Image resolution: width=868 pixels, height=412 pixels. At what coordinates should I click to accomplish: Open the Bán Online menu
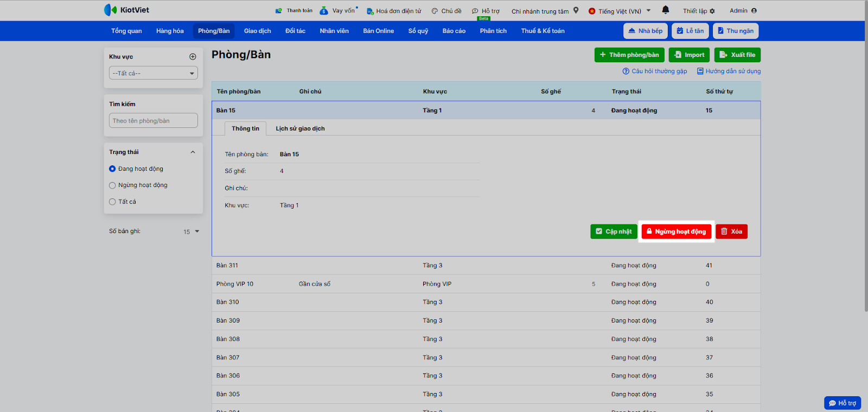pos(379,31)
